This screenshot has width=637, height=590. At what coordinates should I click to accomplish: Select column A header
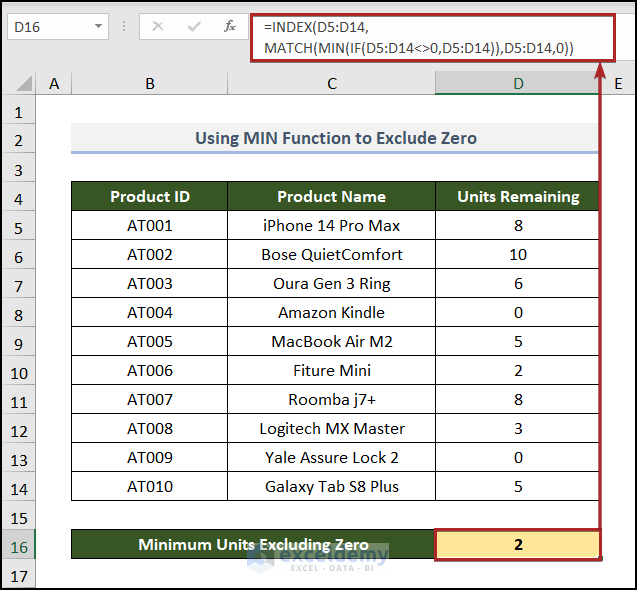click(54, 83)
